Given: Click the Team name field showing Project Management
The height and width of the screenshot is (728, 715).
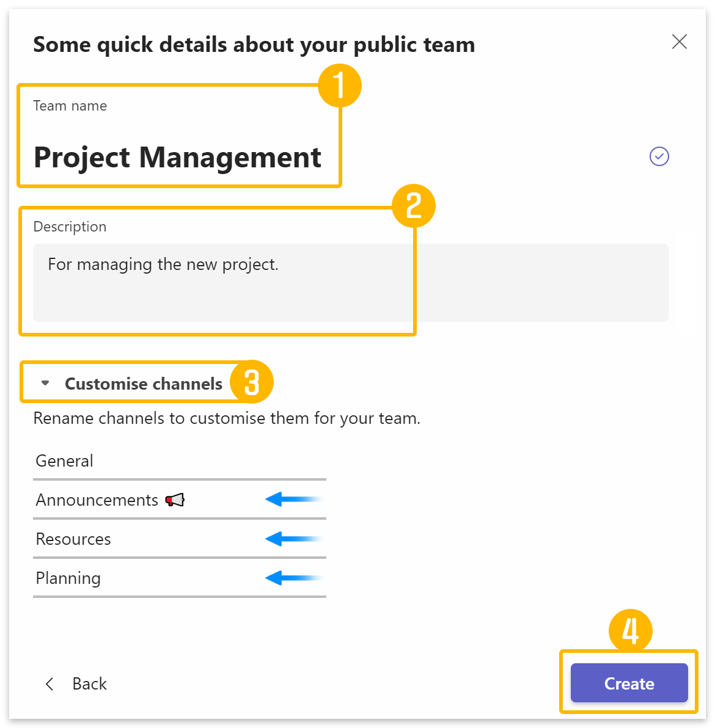Looking at the screenshot, I should pyautogui.click(x=177, y=158).
